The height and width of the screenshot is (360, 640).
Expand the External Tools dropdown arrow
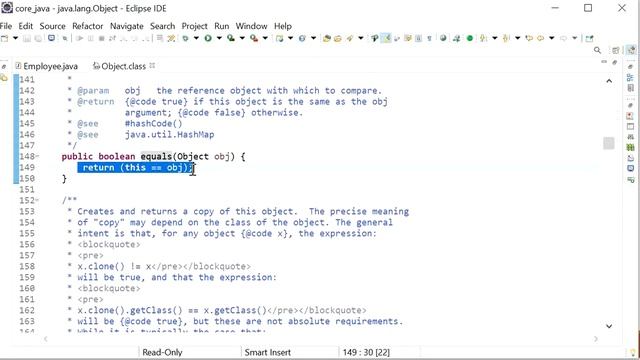[x=265, y=38]
